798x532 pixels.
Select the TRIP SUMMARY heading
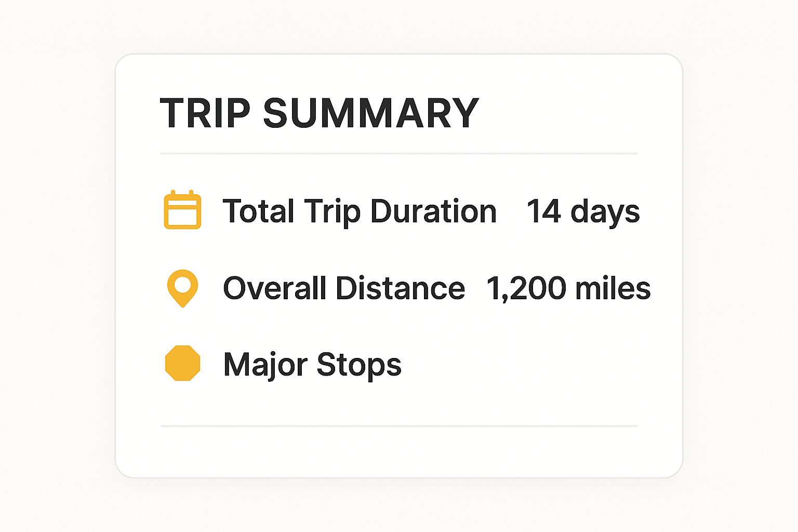[319, 113]
